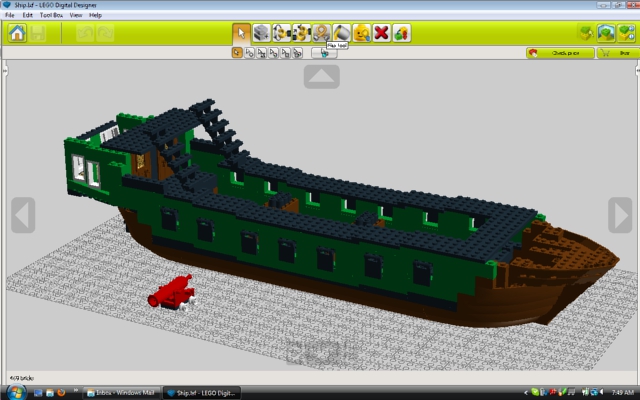Save the model with the floppy disk icon
Viewport: 640px width, 400px height.
coord(38,33)
